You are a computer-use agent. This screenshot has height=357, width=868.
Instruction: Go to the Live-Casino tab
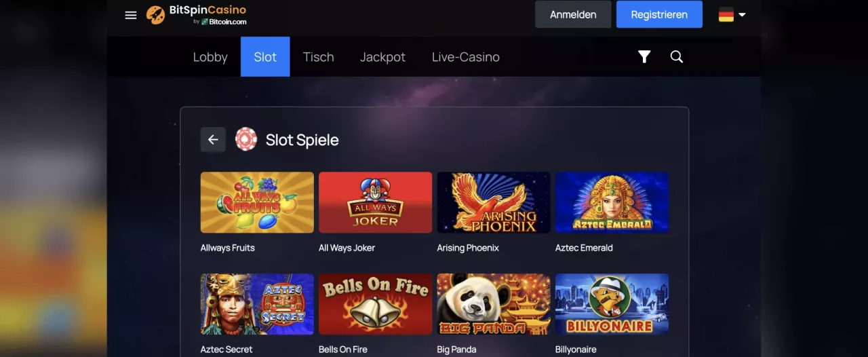[x=466, y=57]
